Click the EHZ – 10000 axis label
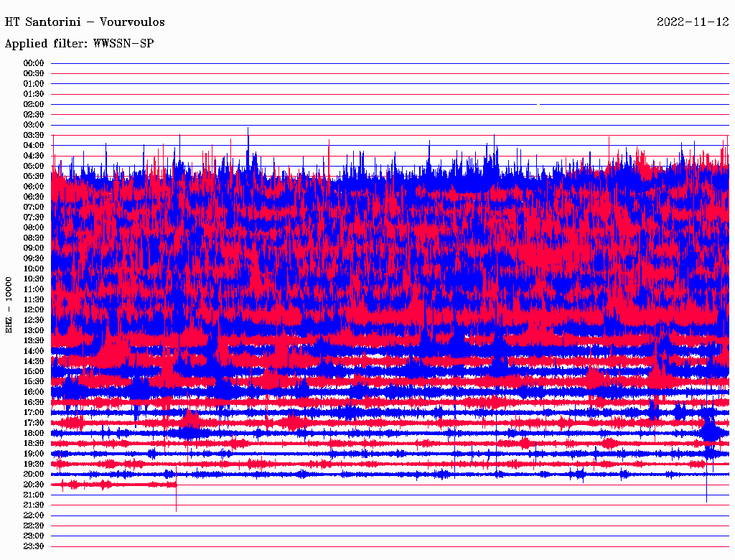735x560 pixels. pos(9,304)
